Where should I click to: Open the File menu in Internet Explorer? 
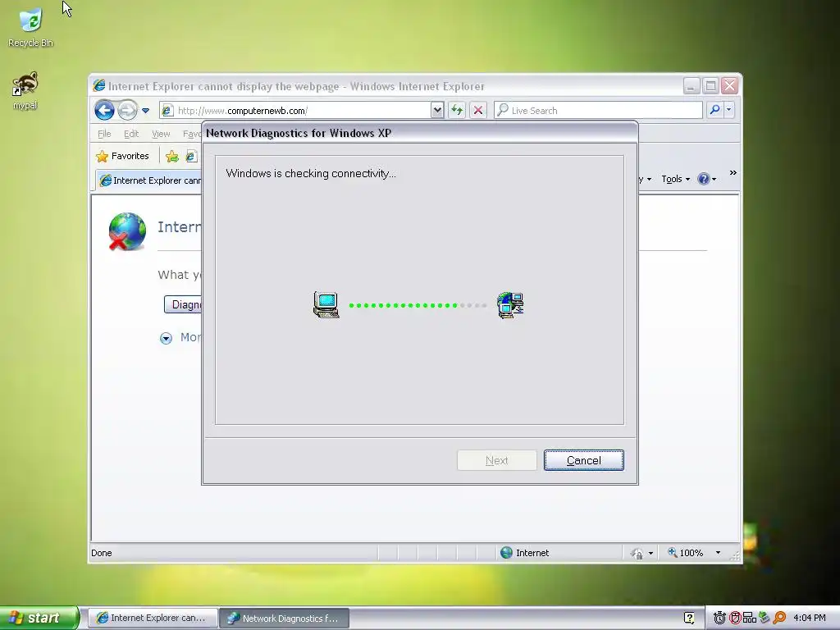click(x=104, y=134)
